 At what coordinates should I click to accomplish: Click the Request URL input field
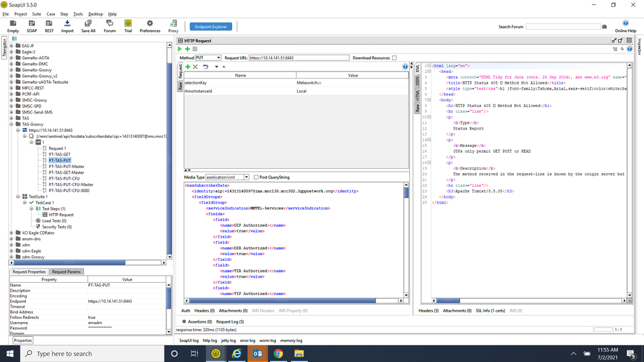click(298, 58)
